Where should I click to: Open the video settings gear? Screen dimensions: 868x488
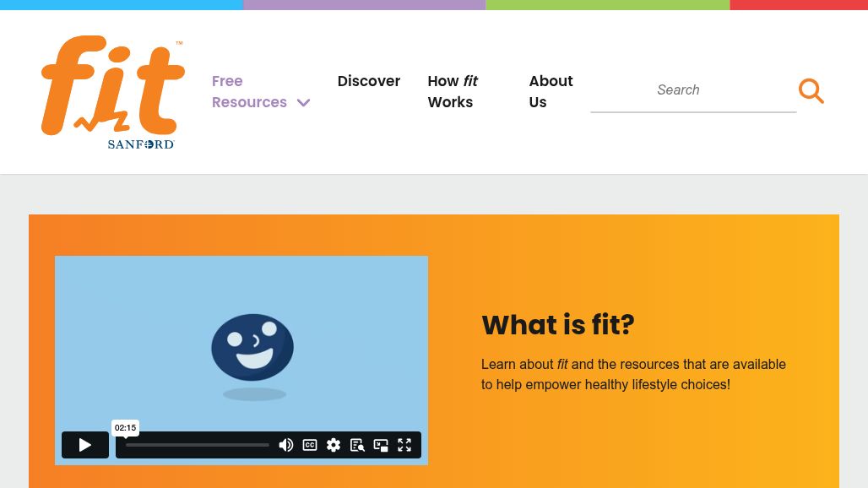point(334,445)
